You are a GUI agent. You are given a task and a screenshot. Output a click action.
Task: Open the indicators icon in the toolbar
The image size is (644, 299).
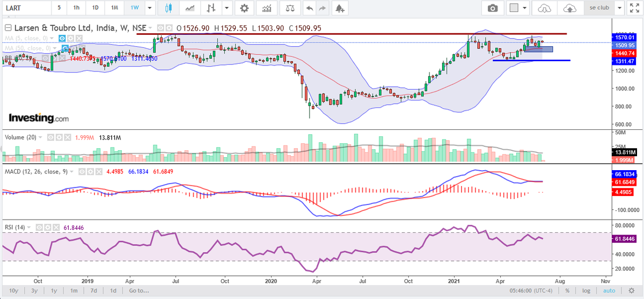pyautogui.click(x=267, y=8)
